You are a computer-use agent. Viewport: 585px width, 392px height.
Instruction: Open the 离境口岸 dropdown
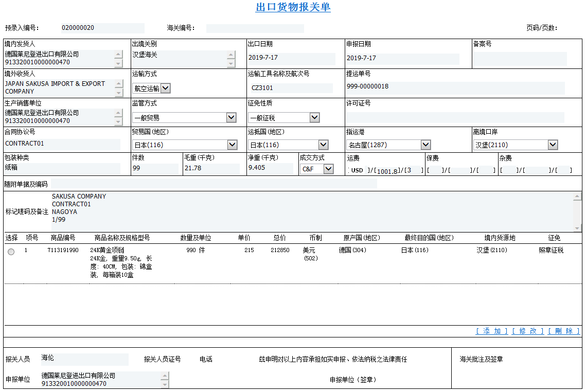(x=553, y=145)
